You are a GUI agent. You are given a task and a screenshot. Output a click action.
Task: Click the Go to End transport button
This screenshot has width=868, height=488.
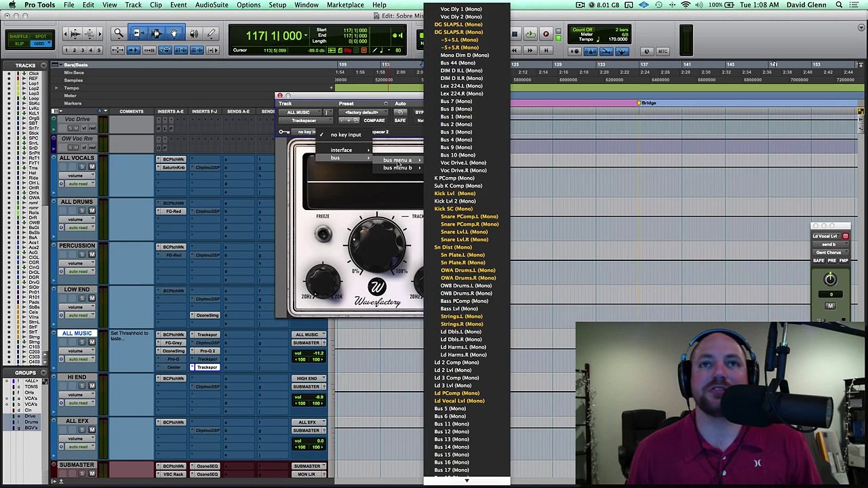point(545,51)
